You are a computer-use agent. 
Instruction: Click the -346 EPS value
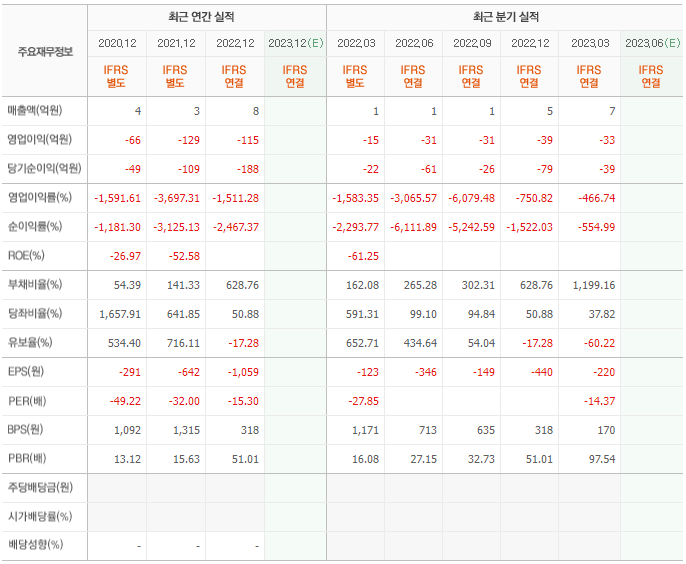coord(426,372)
